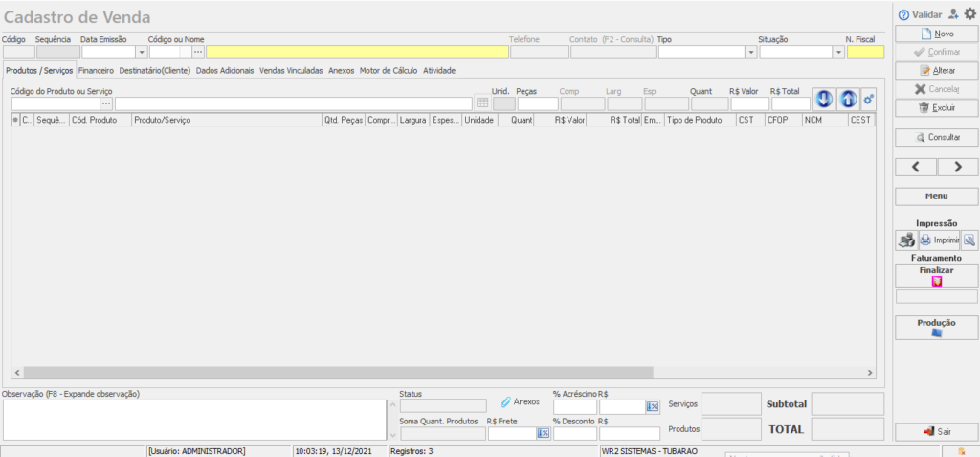Image resolution: width=980 pixels, height=457 pixels.
Task: Expand the Data Emissão date dropdown
Action: (x=142, y=53)
